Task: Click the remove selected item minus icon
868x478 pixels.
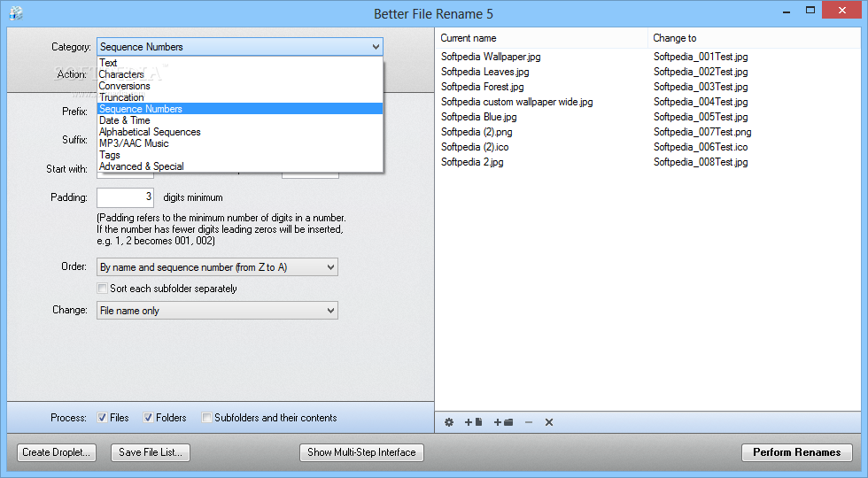Action: point(529,422)
